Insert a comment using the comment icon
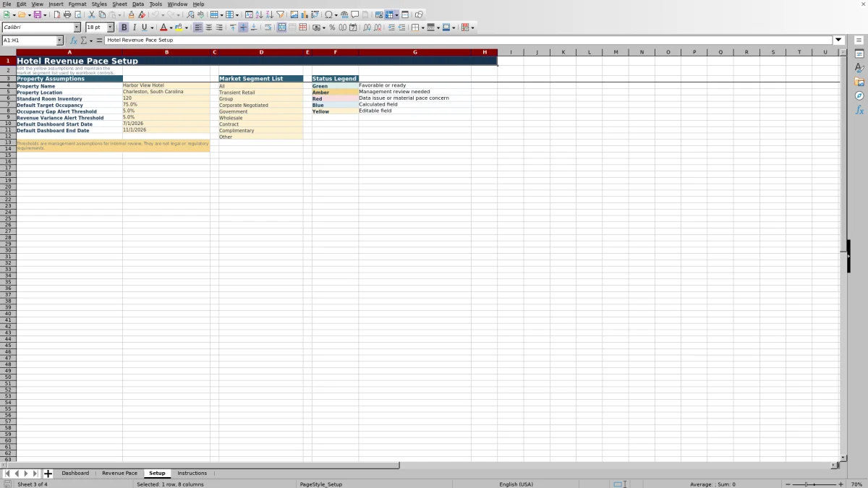This screenshot has height=488, width=868. (x=355, y=14)
